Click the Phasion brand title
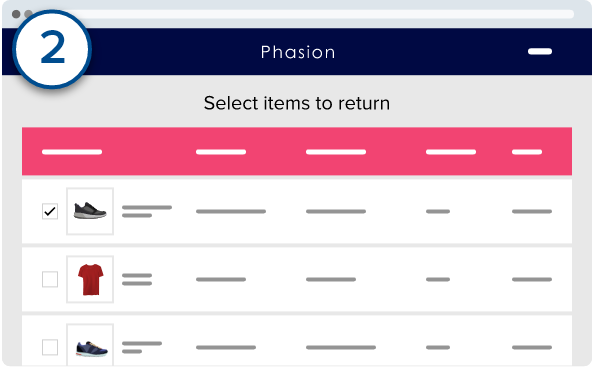Image resolution: width=592 pixels, height=367 pixels. coord(298,52)
